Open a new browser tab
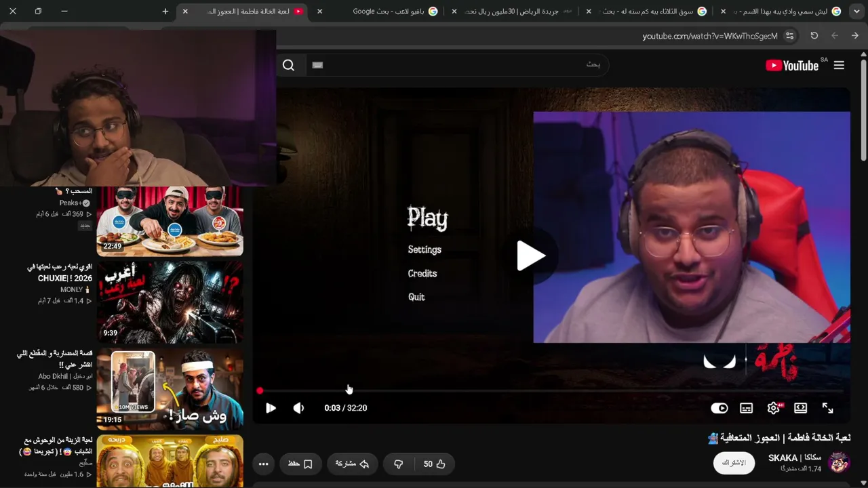The height and width of the screenshot is (488, 868). point(165,12)
